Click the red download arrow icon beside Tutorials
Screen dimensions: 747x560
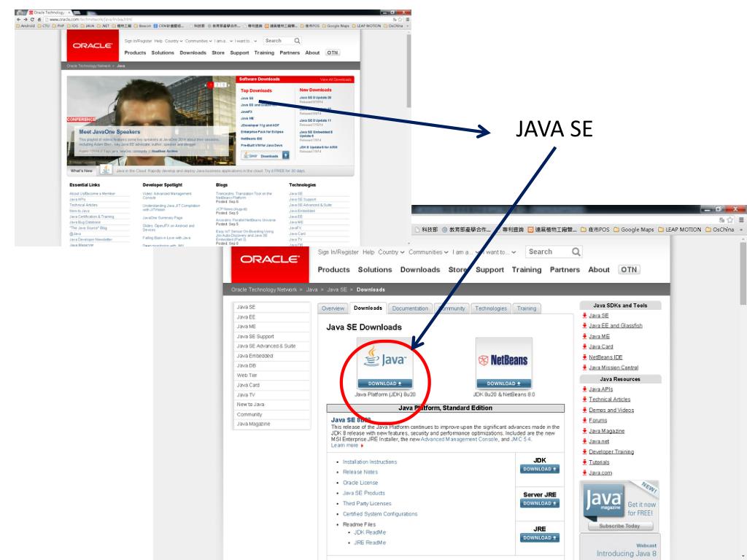click(x=584, y=462)
